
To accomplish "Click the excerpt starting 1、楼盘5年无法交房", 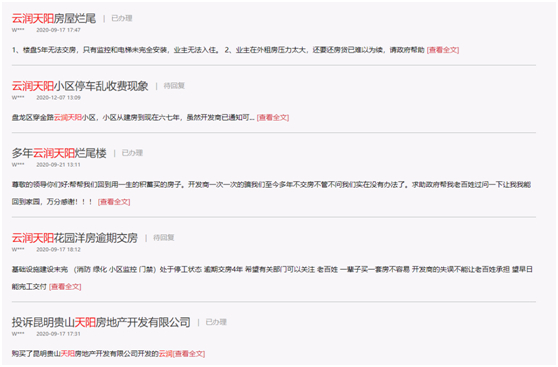I will click(219, 50).
